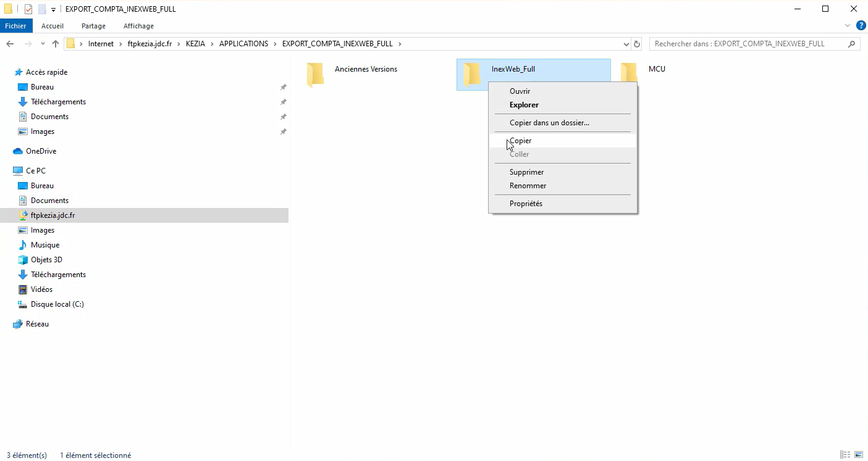This screenshot has height=461, width=868.
Task: Refresh the current folder view
Action: pos(638,44)
